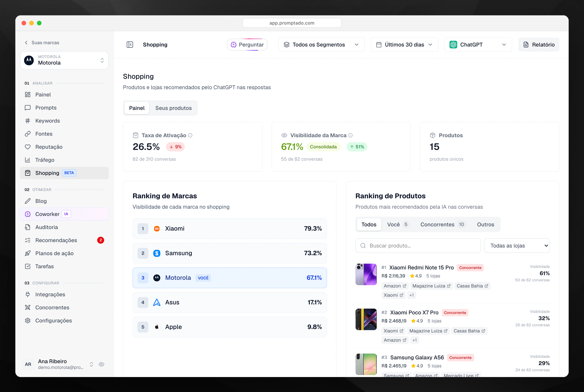The height and width of the screenshot is (392, 584).
Task: Click the app.promptado.com address bar
Action: pyautogui.click(x=292, y=23)
